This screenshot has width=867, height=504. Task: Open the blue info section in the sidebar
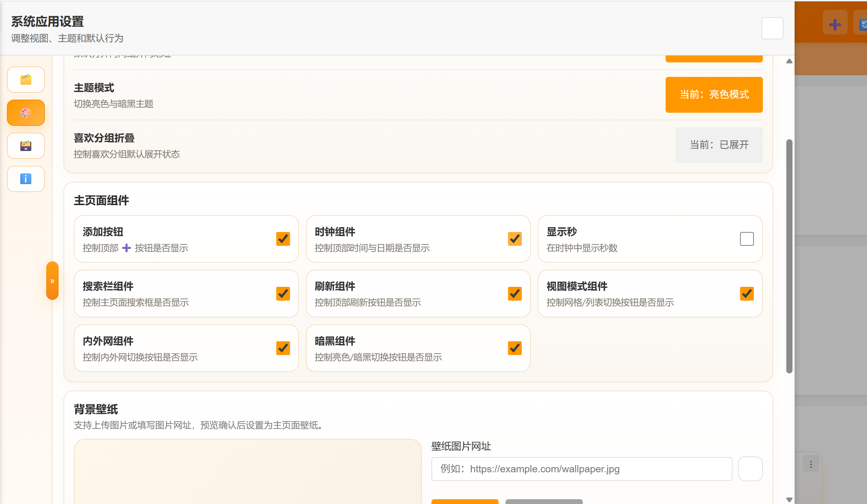(26, 179)
